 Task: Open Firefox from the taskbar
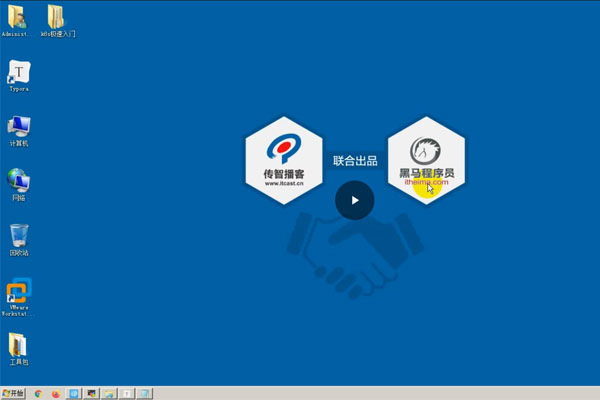tap(55, 393)
